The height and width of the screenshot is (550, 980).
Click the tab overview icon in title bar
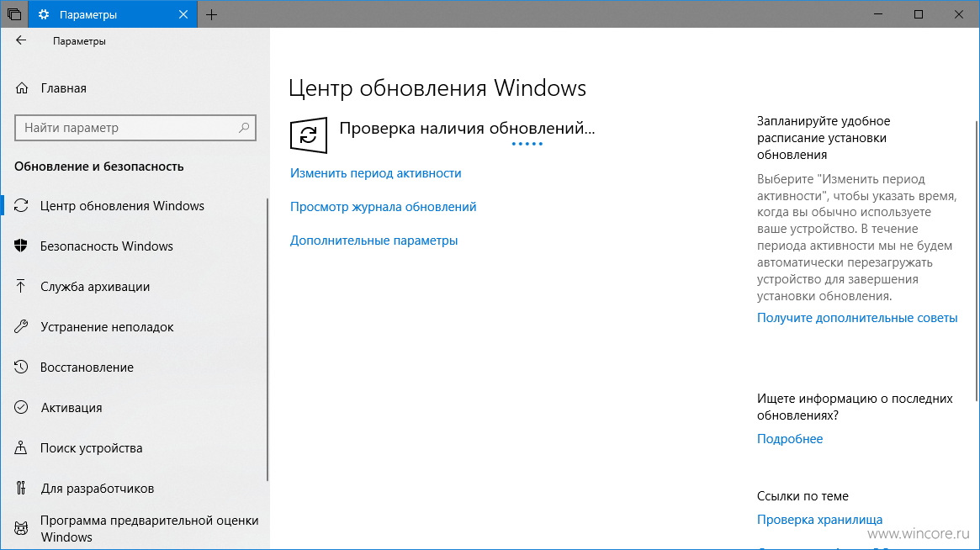(x=14, y=13)
